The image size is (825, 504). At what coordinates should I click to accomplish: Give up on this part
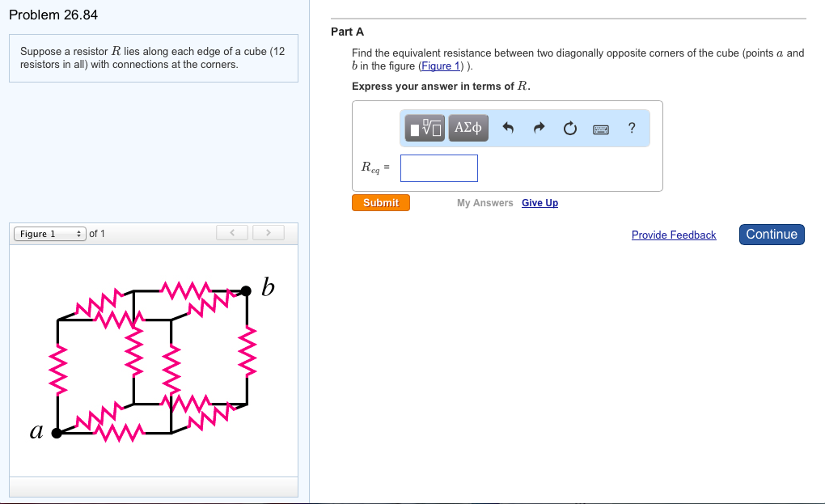[539, 202]
